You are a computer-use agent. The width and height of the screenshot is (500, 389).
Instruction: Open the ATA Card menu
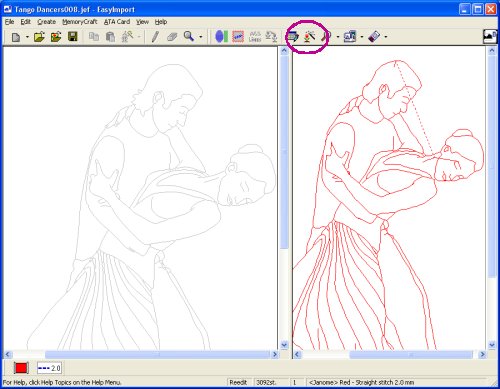click(117, 22)
